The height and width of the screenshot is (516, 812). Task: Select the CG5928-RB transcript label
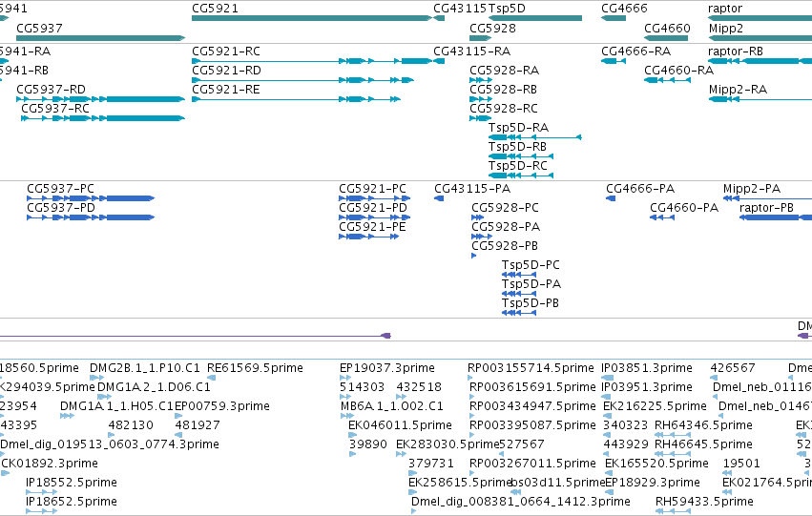click(x=504, y=90)
